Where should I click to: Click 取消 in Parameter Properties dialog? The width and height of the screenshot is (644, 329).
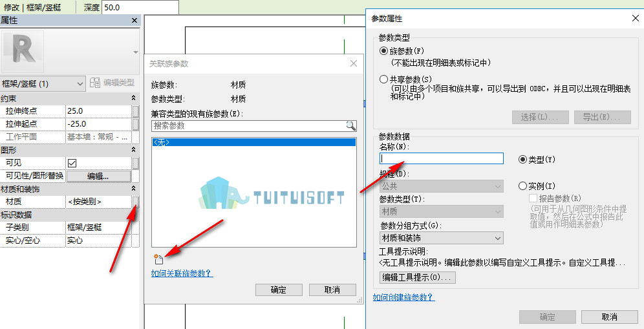(x=610, y=317)
